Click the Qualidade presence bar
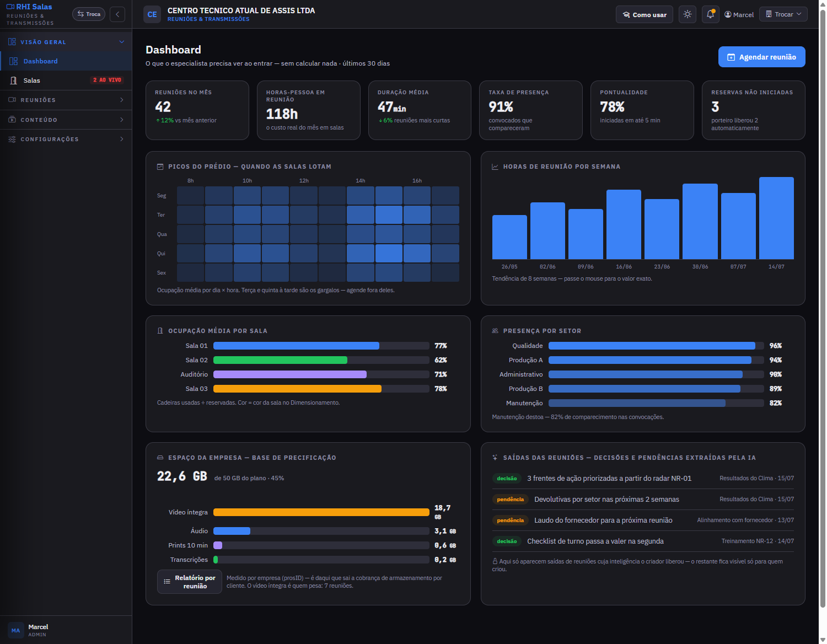Viewport: 827px width, 644px height. [656, 346]
